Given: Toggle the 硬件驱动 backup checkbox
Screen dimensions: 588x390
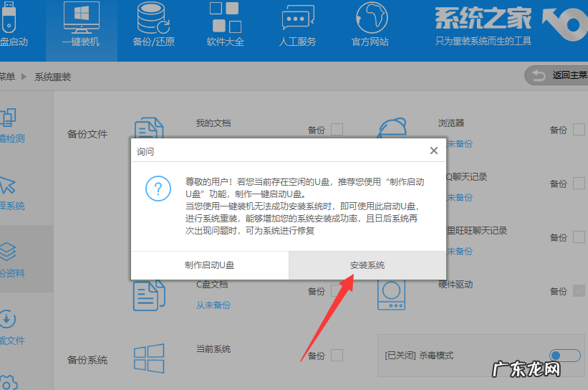Looking at the screenshot, I should coord(579,290).
